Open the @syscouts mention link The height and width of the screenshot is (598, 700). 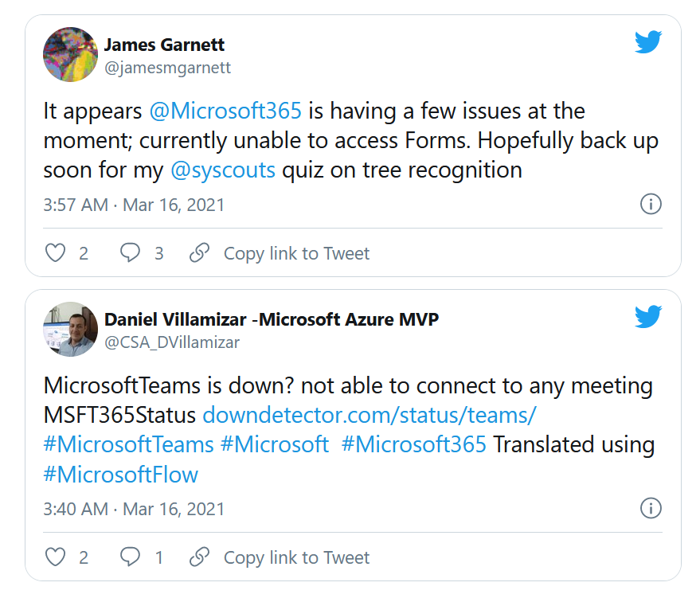tap(224, 170)
